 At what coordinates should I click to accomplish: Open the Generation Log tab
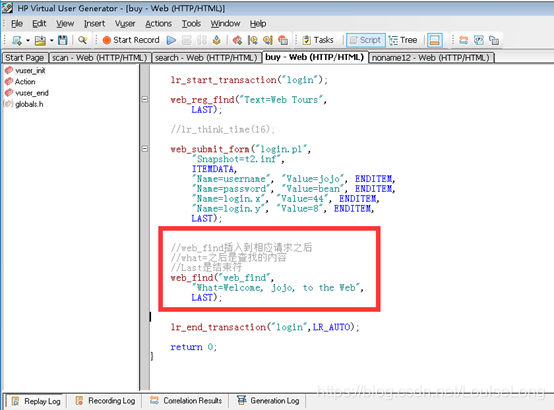coord(269,401)
